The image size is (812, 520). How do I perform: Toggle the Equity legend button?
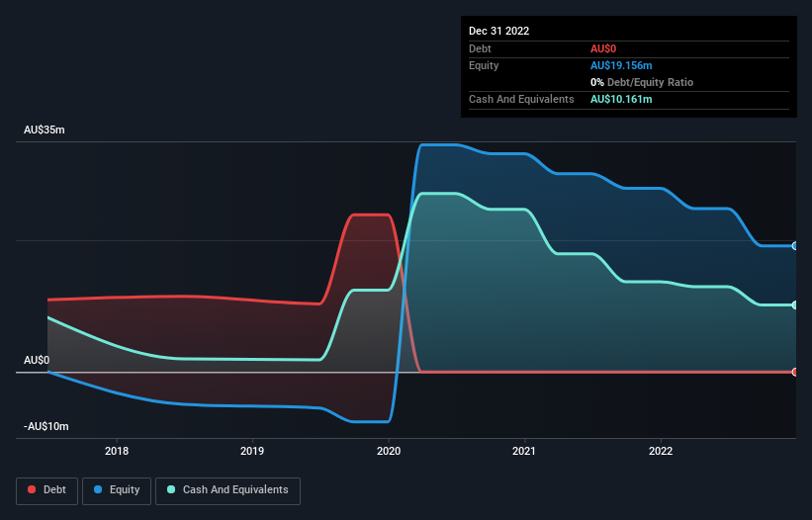(117, 490)
